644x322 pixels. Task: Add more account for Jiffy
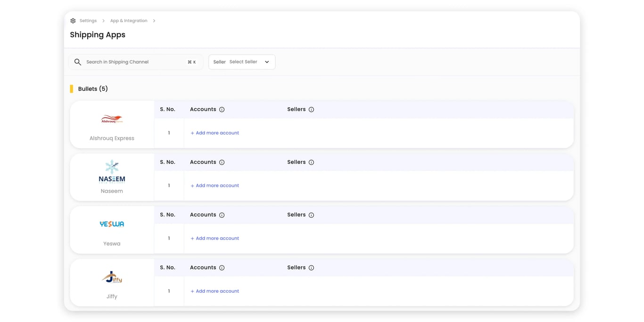pyautogui.click(x=215, y=291)
